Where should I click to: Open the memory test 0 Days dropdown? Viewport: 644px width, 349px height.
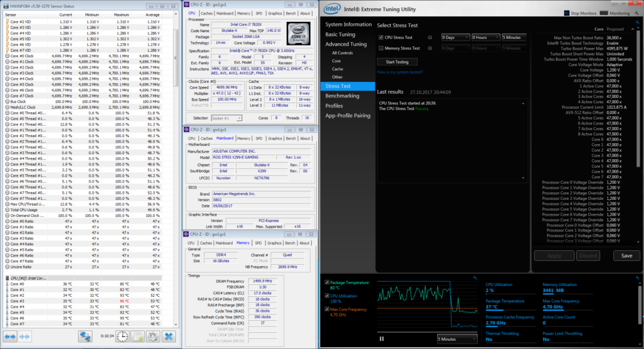(455, 48)
